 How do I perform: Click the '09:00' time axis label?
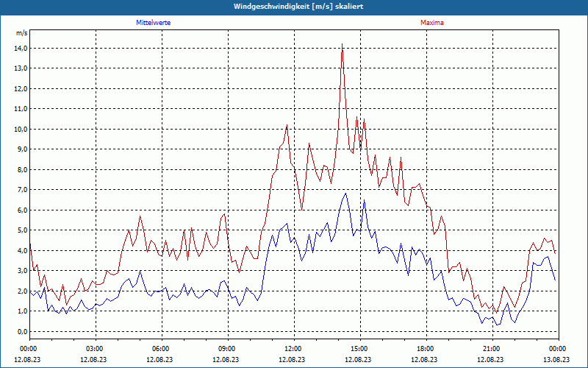point(229,349)
